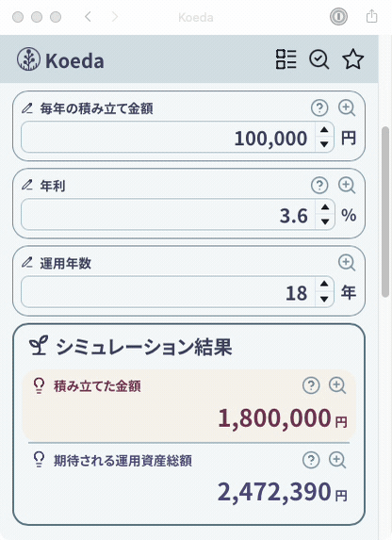
Task: Click zoom icon for 年利
Action: click(346, 186)
